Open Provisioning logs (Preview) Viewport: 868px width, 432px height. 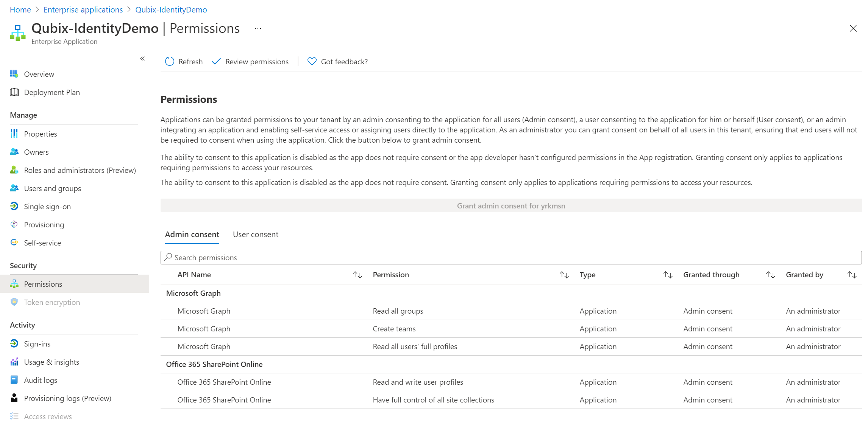point(67,398)
